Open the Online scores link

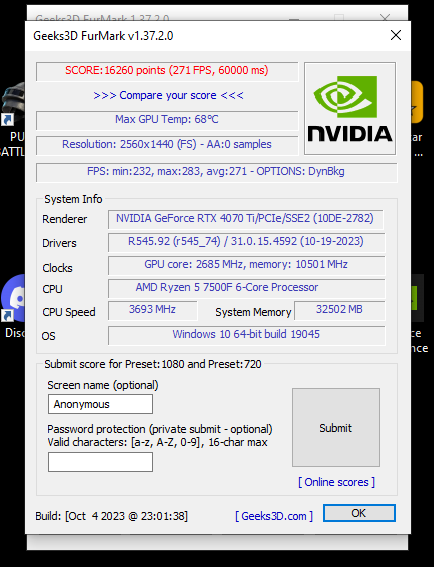click(x=336, y=482)
